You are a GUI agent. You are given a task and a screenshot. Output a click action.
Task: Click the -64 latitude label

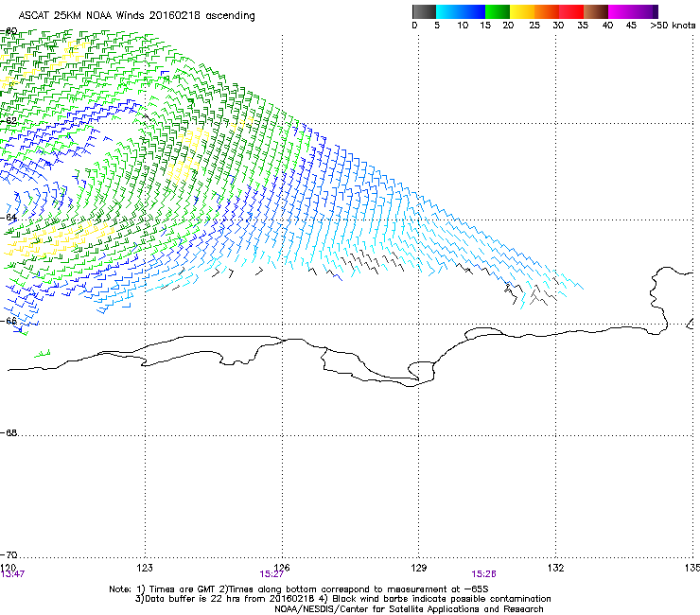9,218
